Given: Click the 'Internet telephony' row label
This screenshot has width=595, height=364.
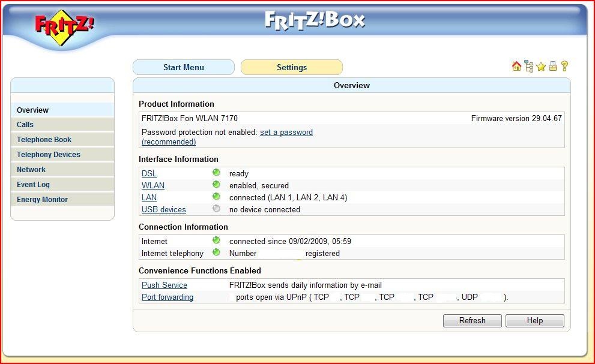Looking at the screenshot, I should tap(172, 253).
